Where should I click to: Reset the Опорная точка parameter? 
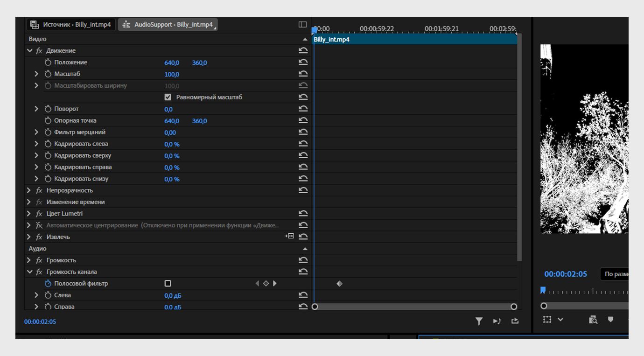tap(303, 120)
